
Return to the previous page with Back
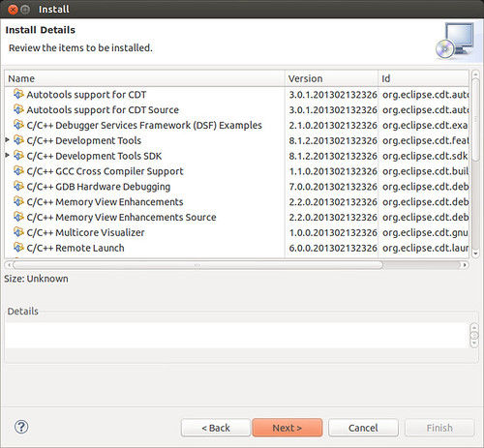point(216,428)
